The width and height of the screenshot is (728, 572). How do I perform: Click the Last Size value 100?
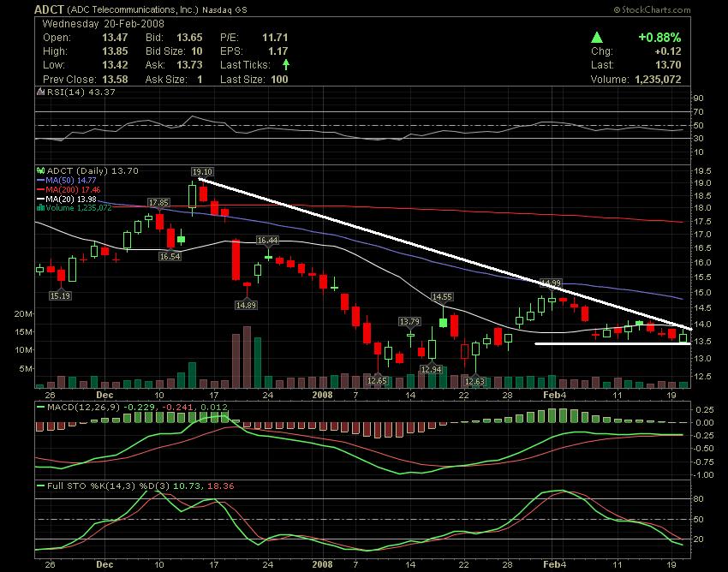click(x=279, y=80)
